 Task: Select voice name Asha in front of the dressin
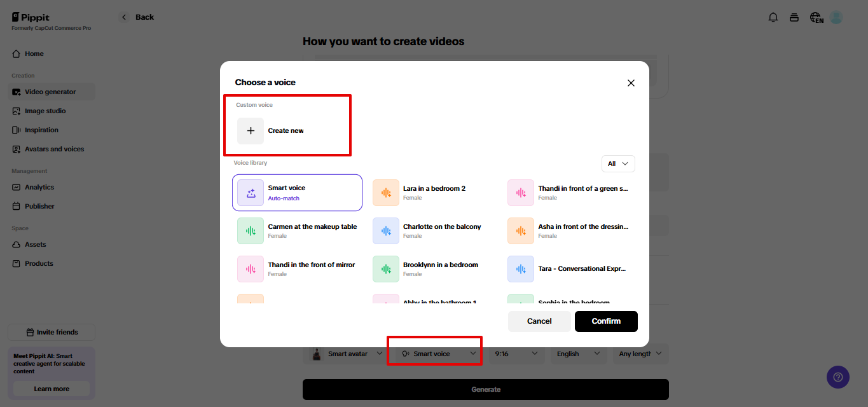583,226
